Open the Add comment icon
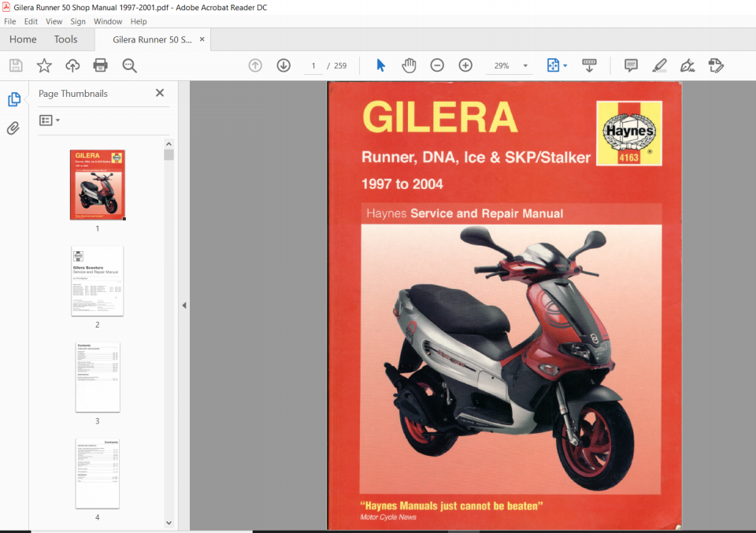This screenshot has width=756, height=533. [631, 65]
